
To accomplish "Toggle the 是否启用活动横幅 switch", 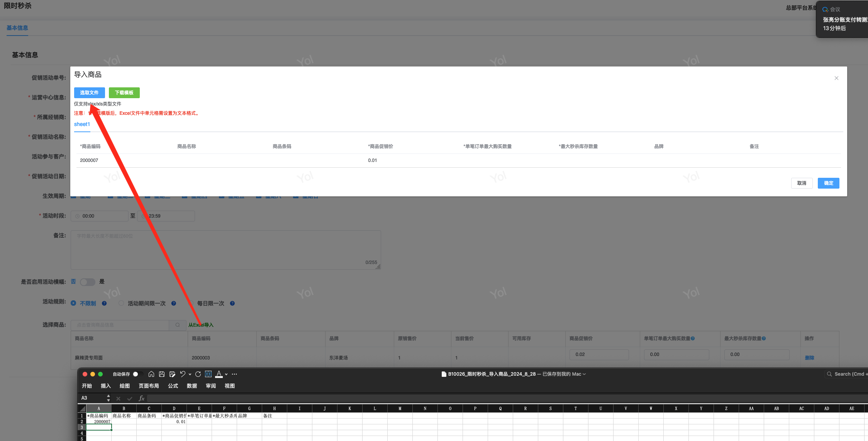I will pyautogui.click(x=88, y=282).
